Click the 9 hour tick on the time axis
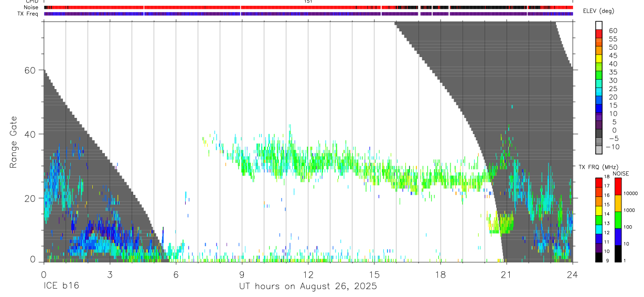Image resolution: width=644 pixels, height=297 pixels. (242, 274)
